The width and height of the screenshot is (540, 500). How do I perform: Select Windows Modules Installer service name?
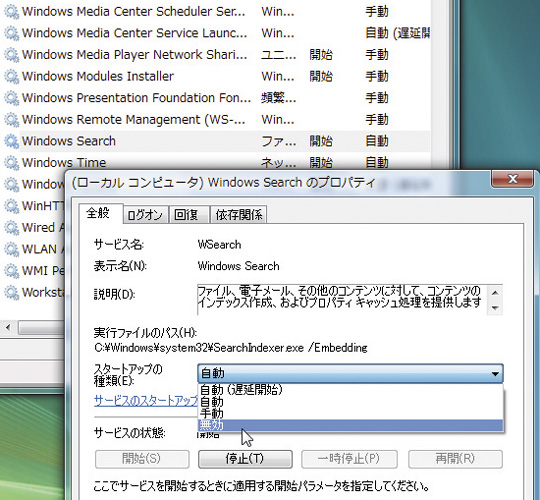[98, 76]
